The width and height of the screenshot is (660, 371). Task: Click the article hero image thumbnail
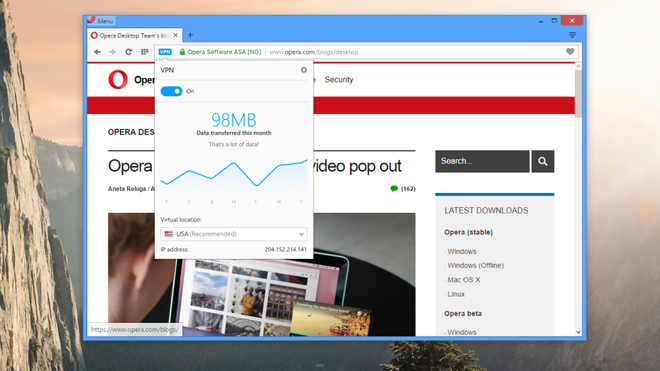coord(261,274)
